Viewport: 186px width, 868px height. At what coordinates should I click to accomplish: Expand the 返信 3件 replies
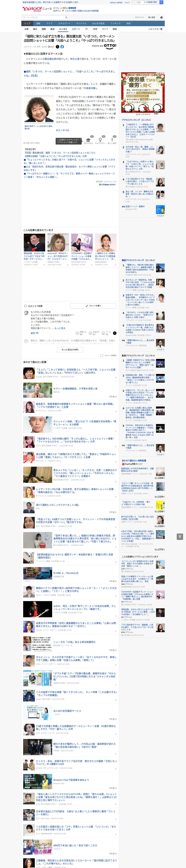pos(34,333)
